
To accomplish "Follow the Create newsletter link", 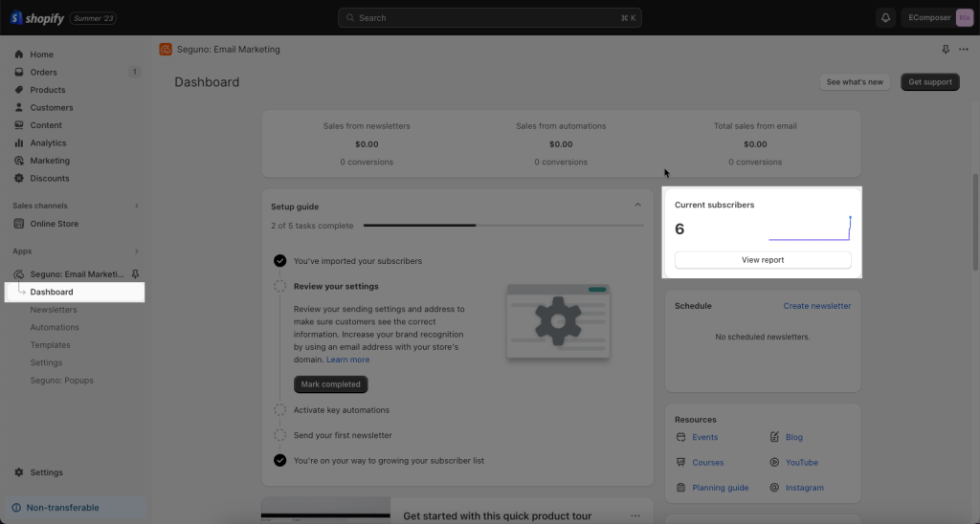I will pos(817,306).
